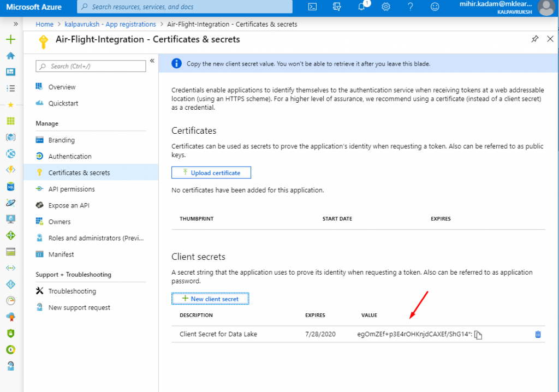Click certificates EXPIRES column header
This screenshot has height=392, width=559.
441,218
